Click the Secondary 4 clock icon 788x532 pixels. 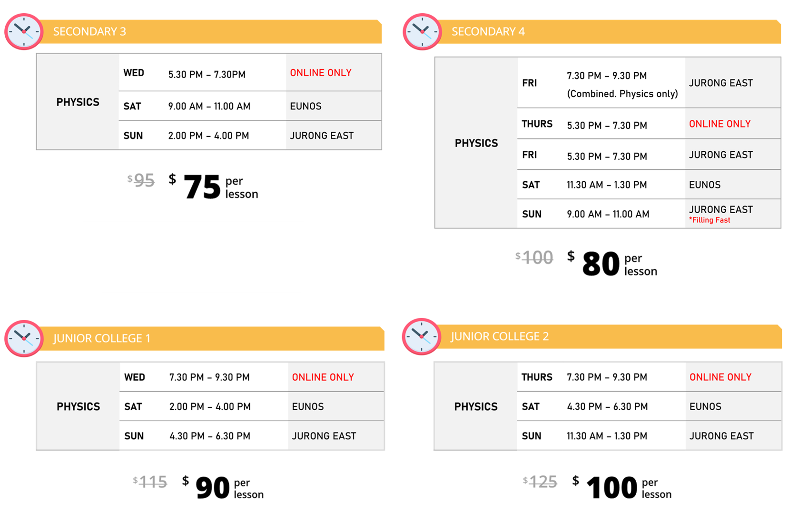[x=422, y=31]
